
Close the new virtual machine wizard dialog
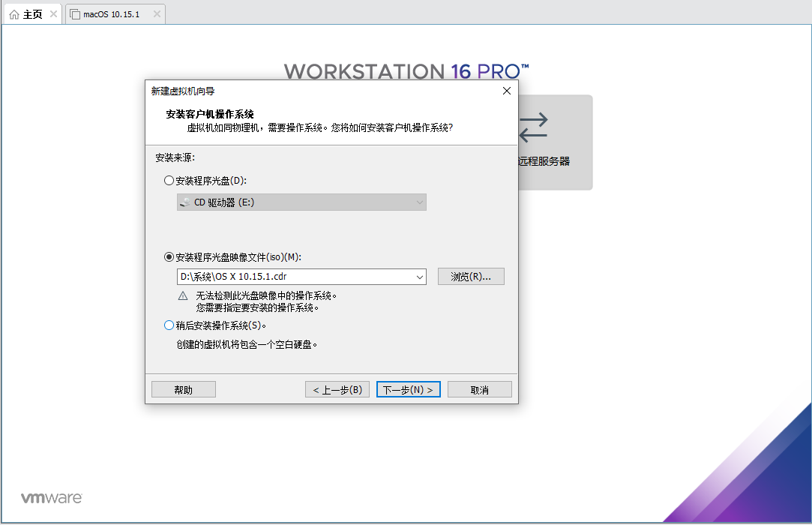point(506,91)
